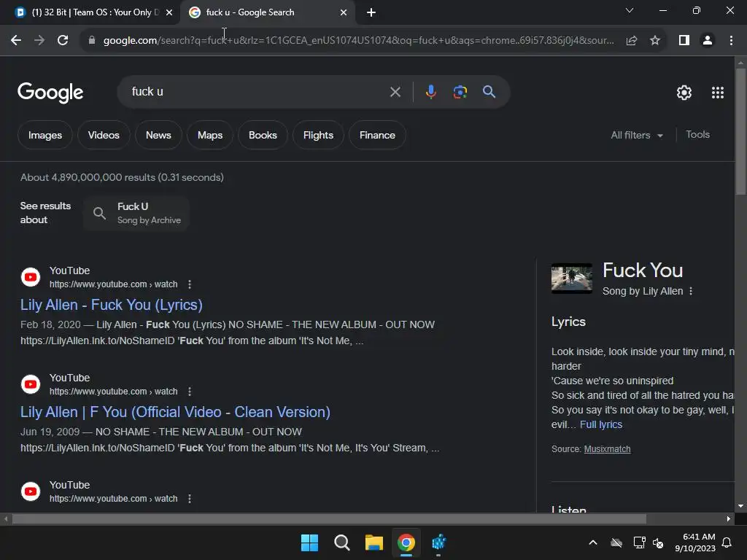Click the browser forward arrow
The width and height of the screenshot is (747, 560).
tap(39, 41)
